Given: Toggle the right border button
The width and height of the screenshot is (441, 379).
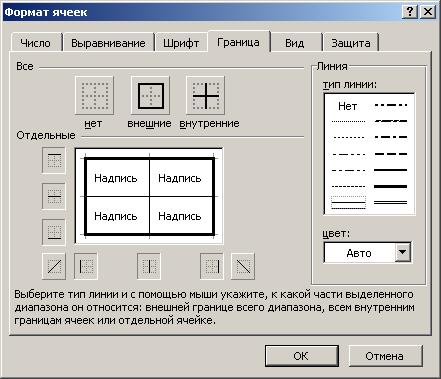Looking at the screenshot, I should tap(212, 266).
